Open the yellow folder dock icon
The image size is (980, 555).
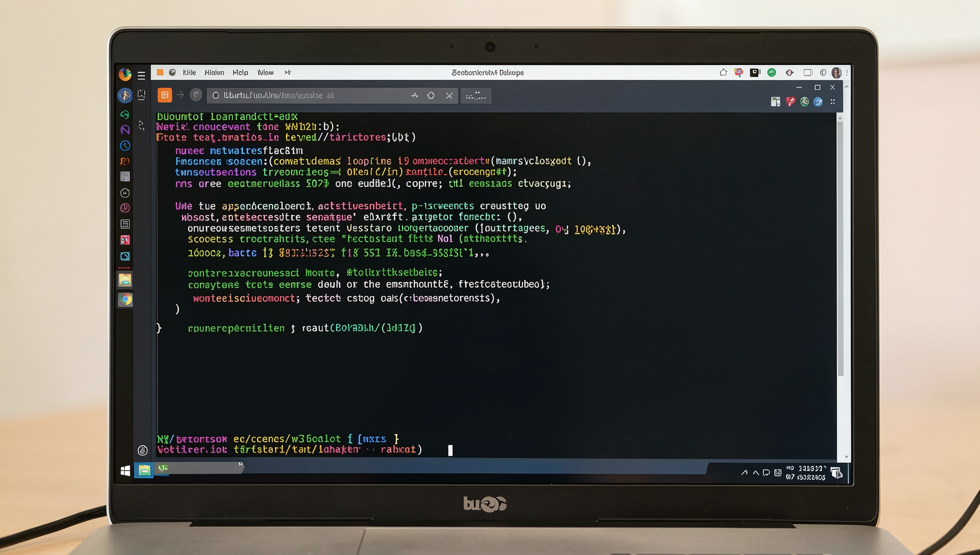[125, 280]
